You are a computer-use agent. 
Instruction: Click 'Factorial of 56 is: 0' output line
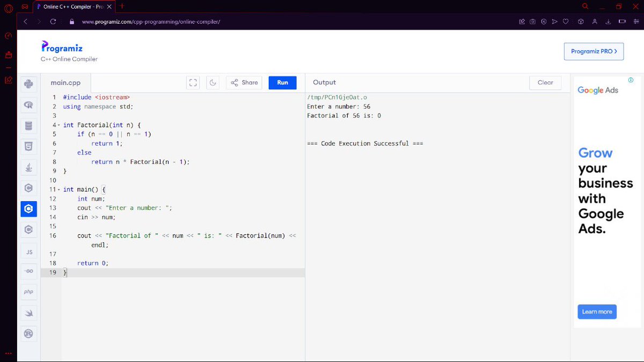[344, 116]
